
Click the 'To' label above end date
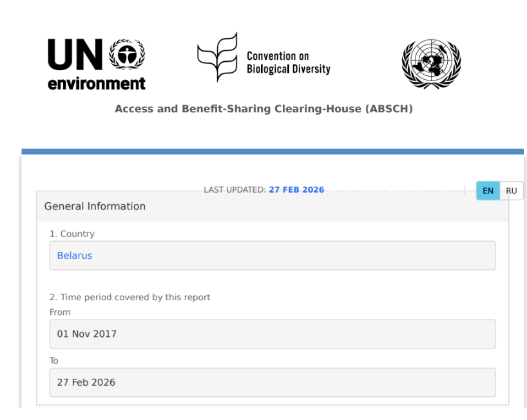tap(54, 361)
